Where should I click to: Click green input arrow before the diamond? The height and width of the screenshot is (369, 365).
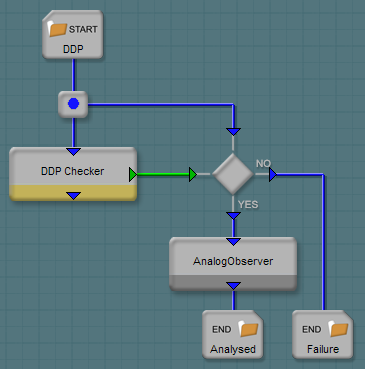point(193,174)
